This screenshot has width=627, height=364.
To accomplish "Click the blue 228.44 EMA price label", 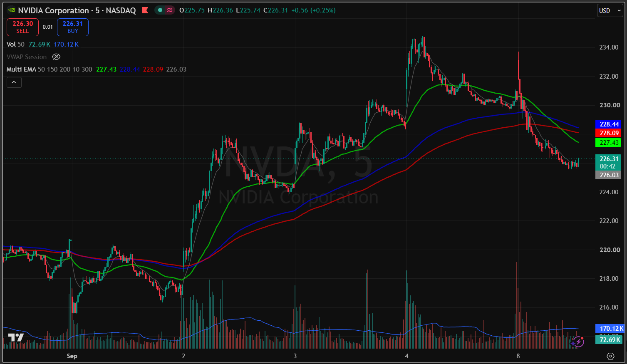I will point(609,124).
